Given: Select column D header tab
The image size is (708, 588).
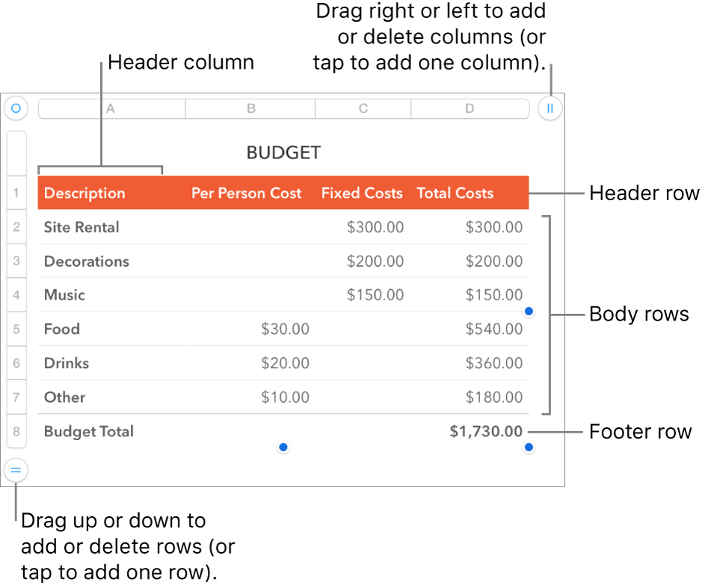Looking at the screenshot, I should (470, 109).
